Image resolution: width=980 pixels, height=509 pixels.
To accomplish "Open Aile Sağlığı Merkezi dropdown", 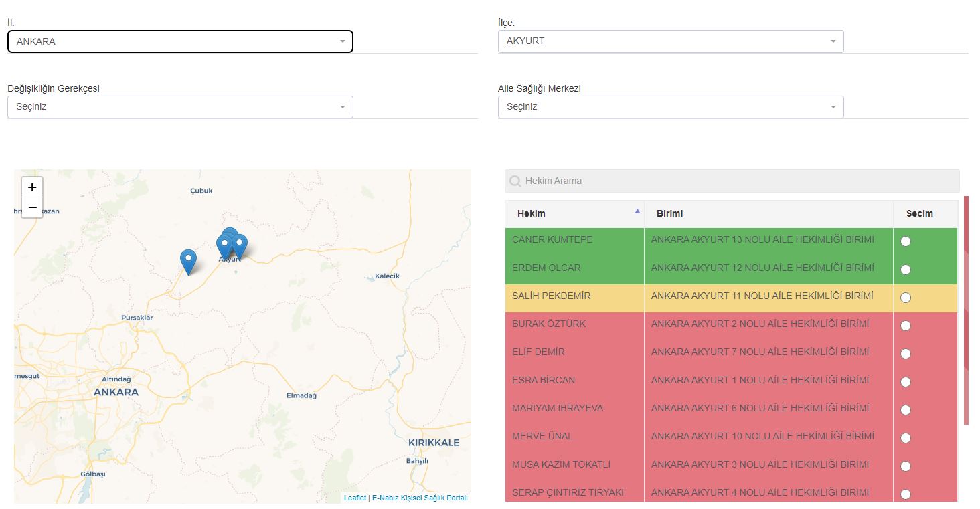I will click(671, 107).
